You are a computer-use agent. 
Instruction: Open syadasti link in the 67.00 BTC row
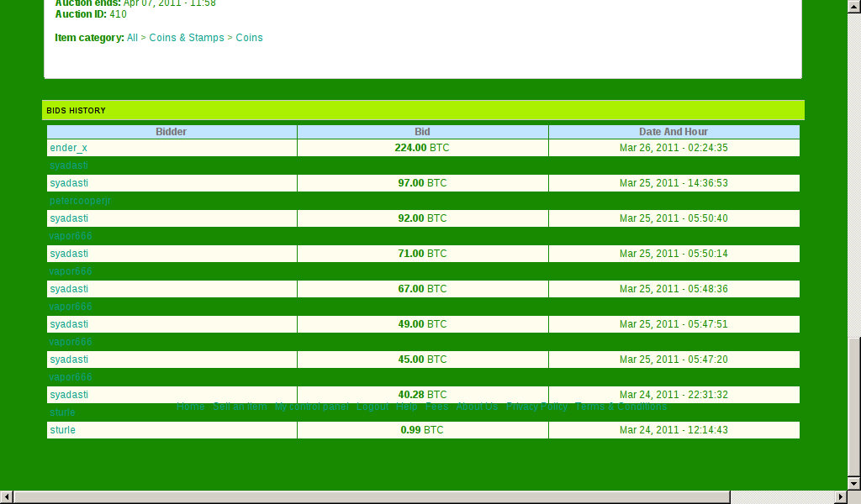tap(69, 289)
